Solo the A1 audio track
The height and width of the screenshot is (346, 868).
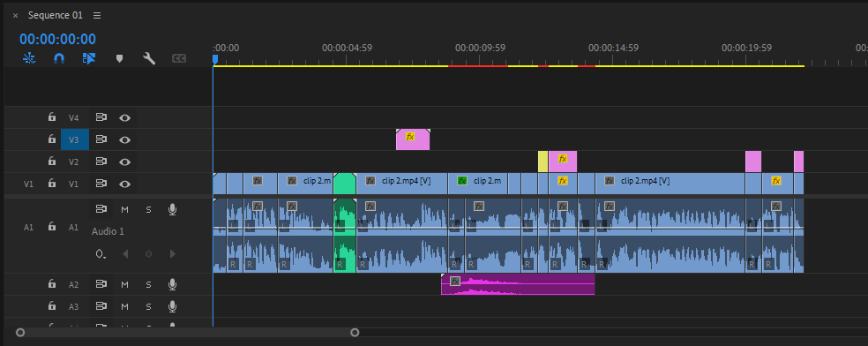(148, 209)
